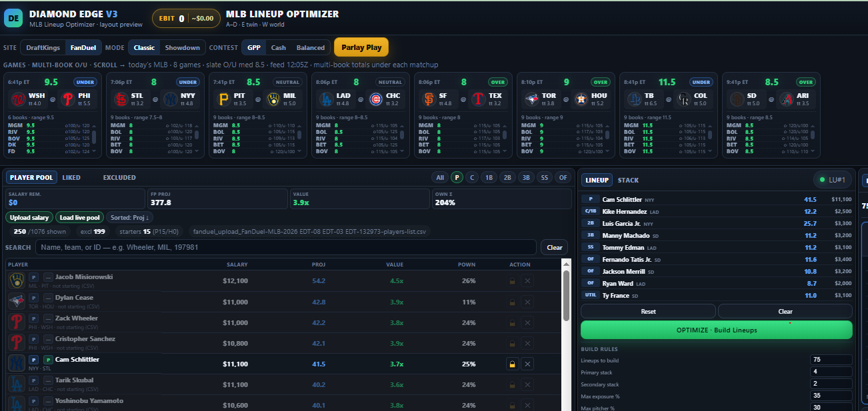Reset the current lineup
Image resolution: width=868 pixels, height=411 pixels.
648,311
